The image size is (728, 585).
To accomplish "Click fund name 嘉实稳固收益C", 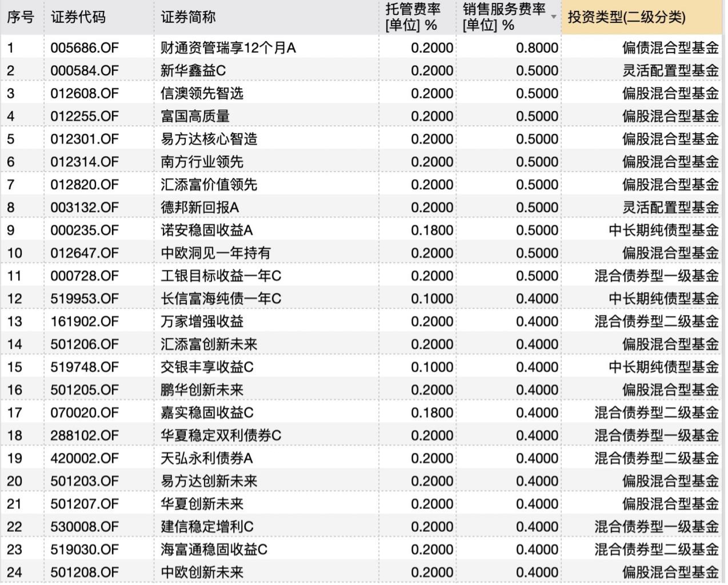I will click(x=207, y=413).
